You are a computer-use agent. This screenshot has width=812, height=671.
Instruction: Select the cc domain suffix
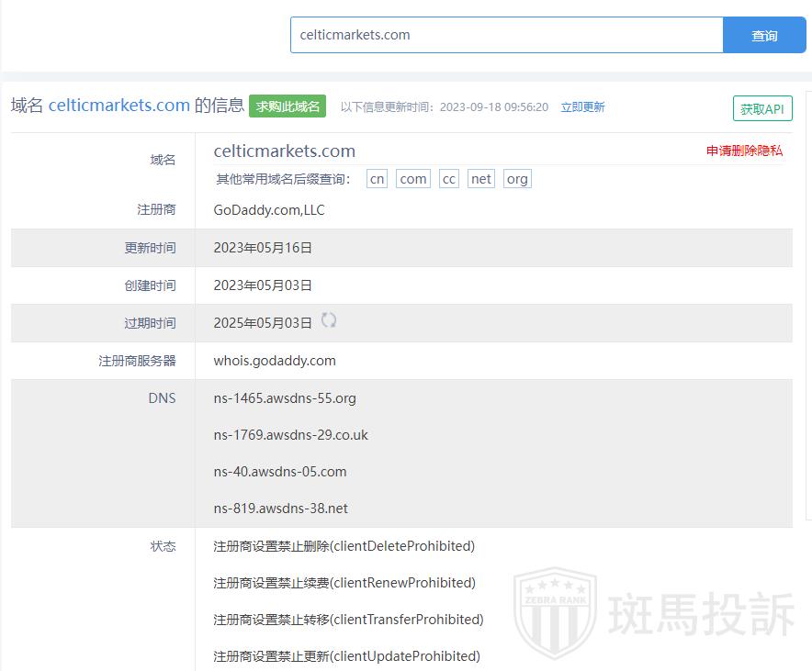pyautogui.click(x=448, y=179)
